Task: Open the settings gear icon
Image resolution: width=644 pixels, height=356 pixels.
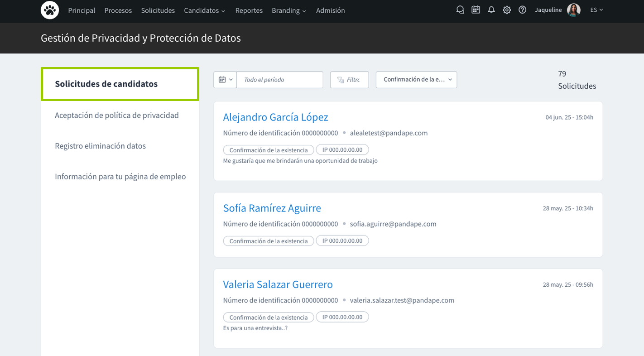Action: click(x=507, y=10)
